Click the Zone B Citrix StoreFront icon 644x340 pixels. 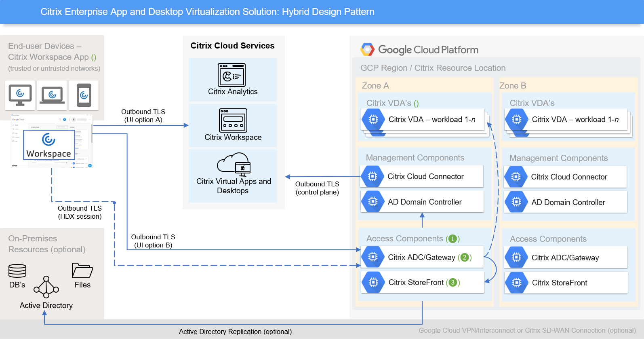516,283
